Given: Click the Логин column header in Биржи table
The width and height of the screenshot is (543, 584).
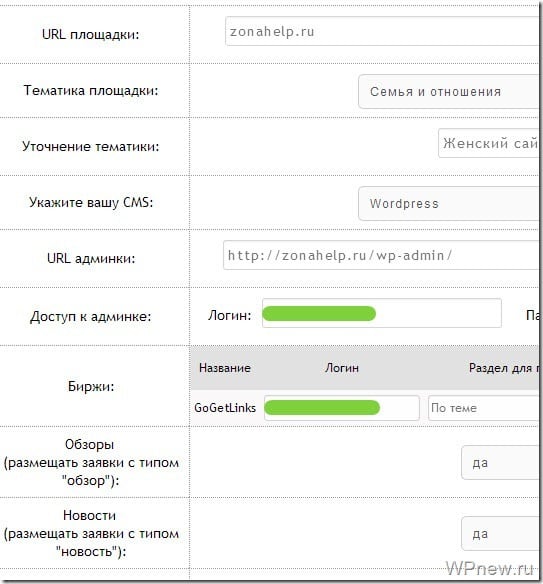Looking at the screenshot, I should pos(342,368).
